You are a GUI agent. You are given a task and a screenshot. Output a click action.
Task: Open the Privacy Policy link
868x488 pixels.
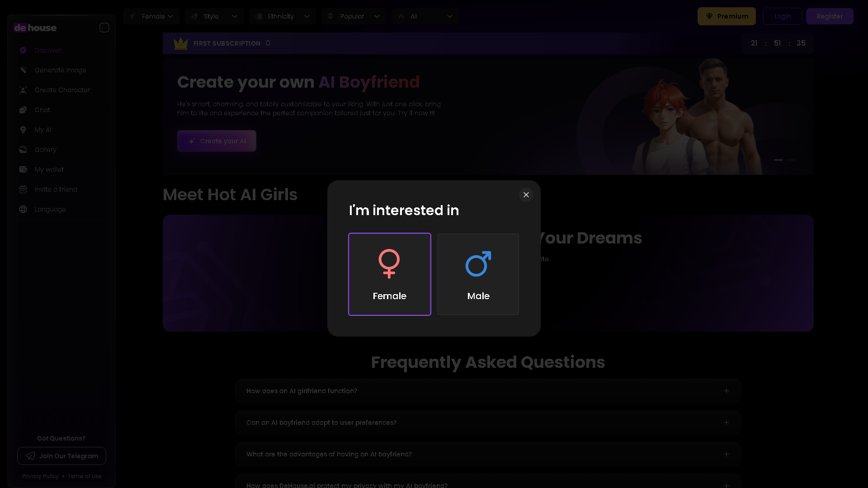click(40, 476)
